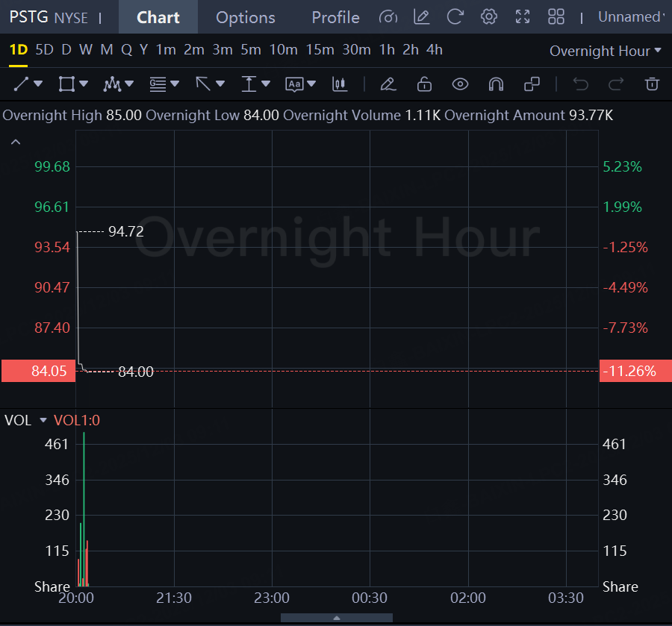
Task: Select the 3m interval
Action: pos(223,50)
